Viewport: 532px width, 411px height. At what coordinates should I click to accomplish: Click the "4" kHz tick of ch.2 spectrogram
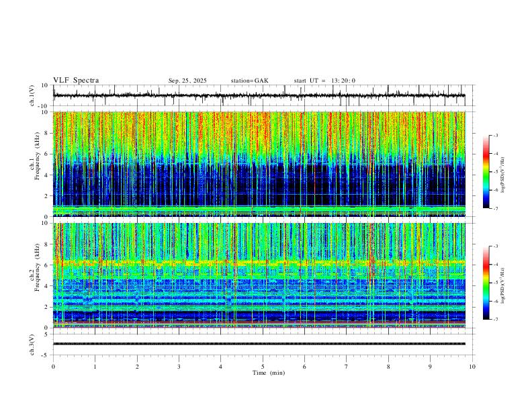[47, 286]
